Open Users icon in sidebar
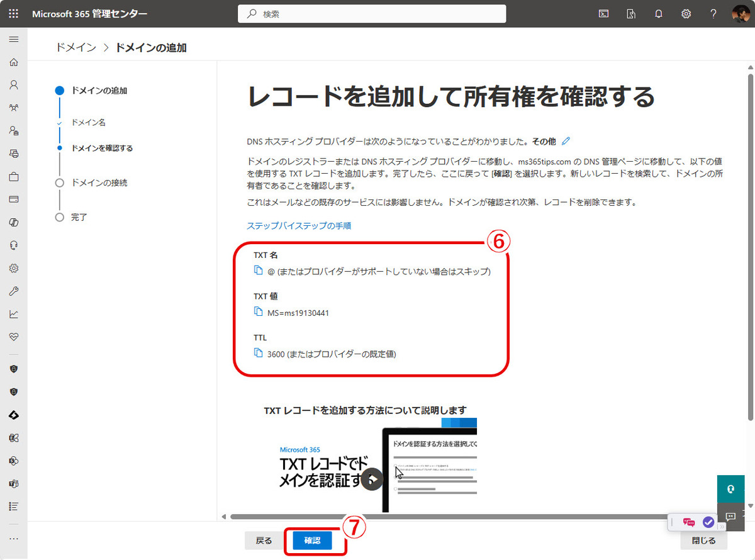This screenshot has height=560, width=755. (13, 85)
